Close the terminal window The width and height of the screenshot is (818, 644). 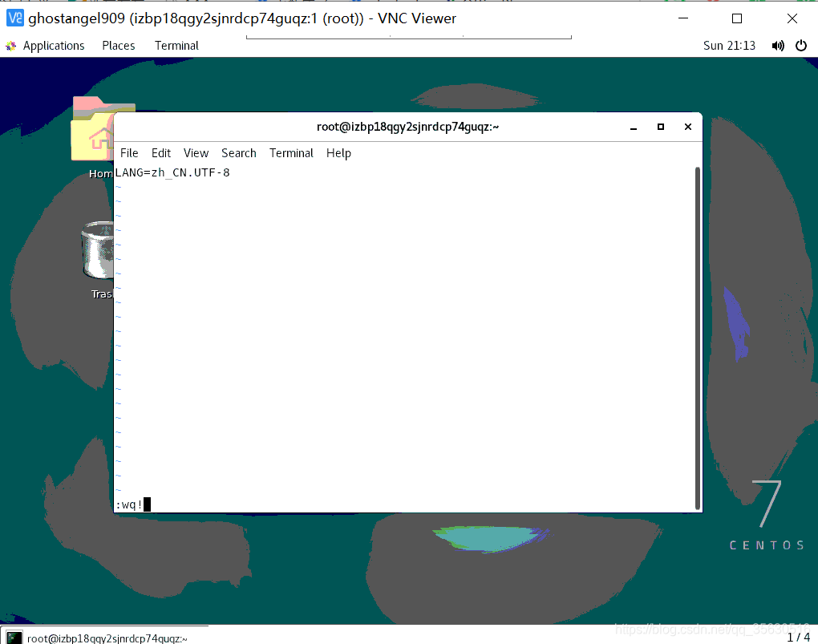click(x=687, y=127)
